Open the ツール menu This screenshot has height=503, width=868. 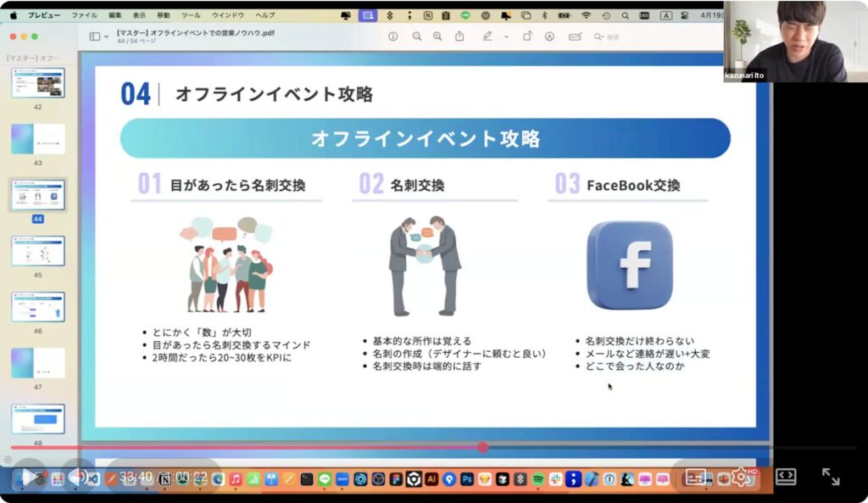pyautogui.click(x=190, y=15)
